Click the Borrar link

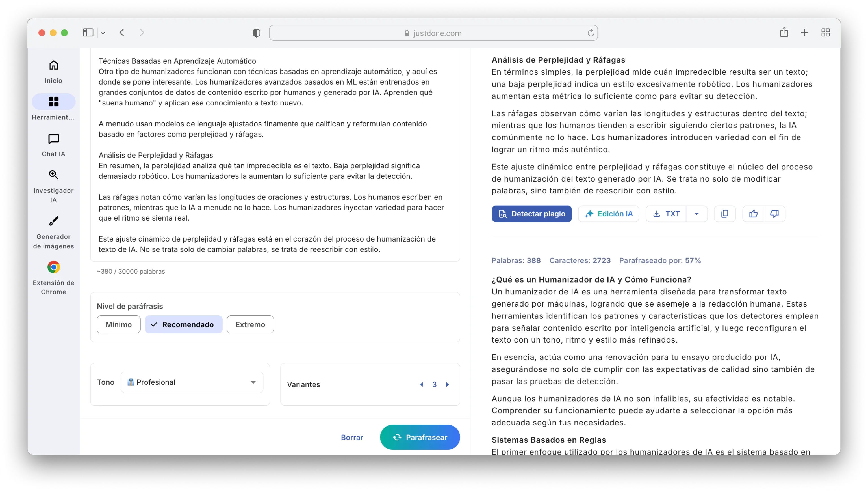coord(352,437)
